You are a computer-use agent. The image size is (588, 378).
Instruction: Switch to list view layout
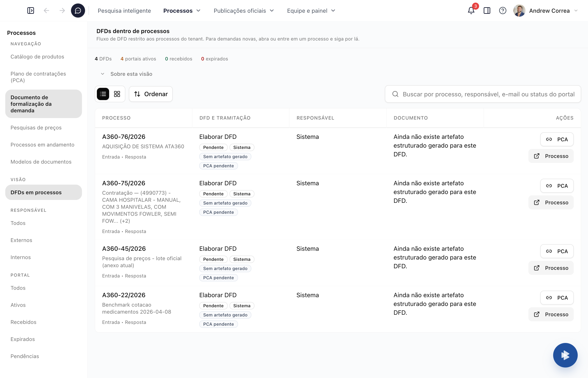103,94
